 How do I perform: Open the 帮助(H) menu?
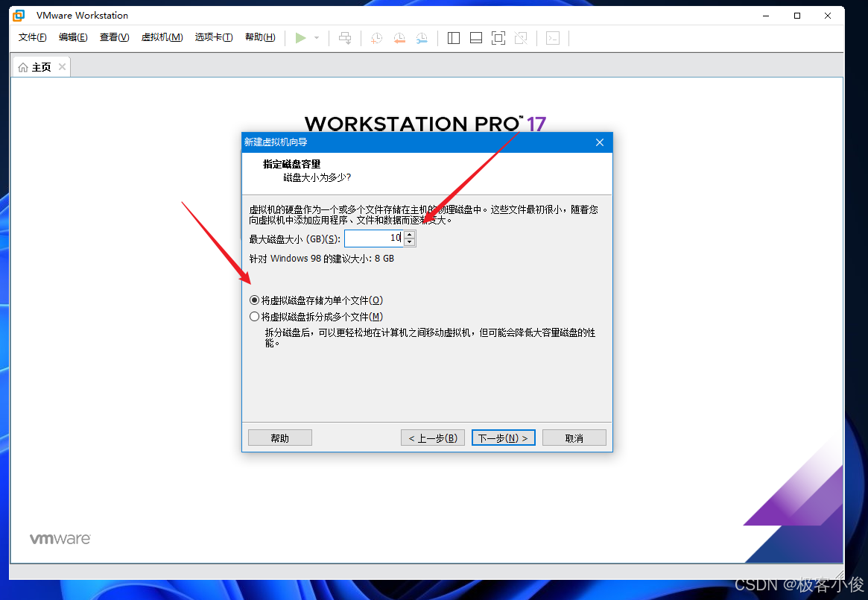pos(260,37)
